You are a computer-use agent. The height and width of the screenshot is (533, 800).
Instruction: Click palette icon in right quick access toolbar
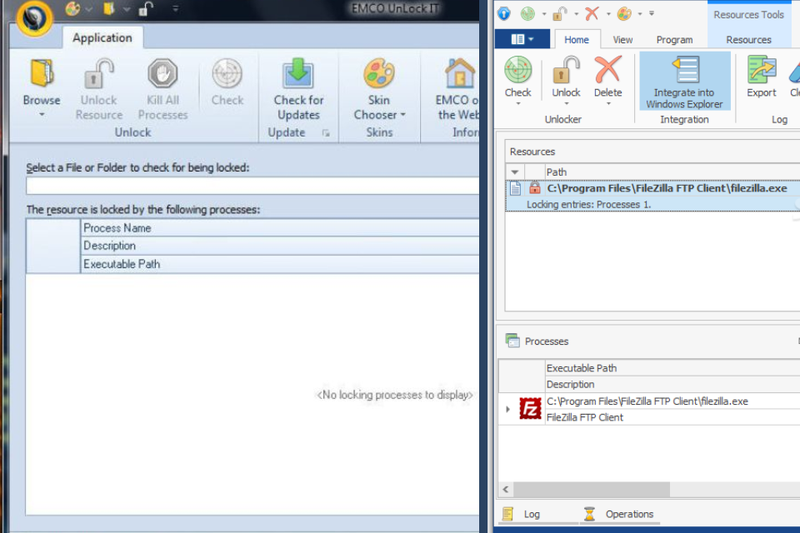(624, 13)
